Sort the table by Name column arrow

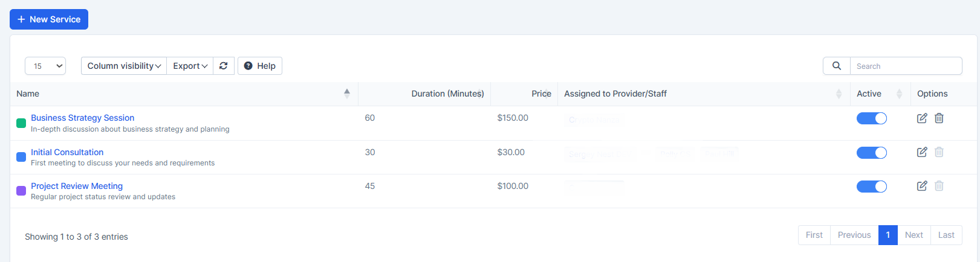[347, 94]
